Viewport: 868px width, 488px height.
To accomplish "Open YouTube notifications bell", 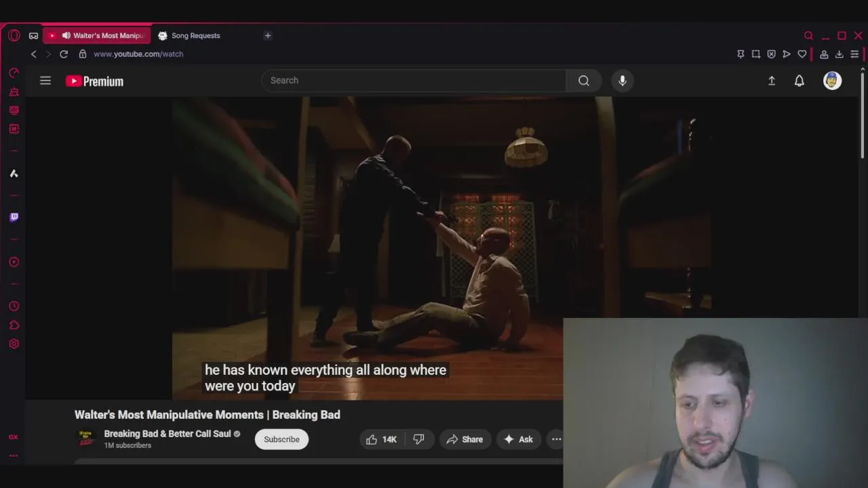I will [x=800, y=81].
